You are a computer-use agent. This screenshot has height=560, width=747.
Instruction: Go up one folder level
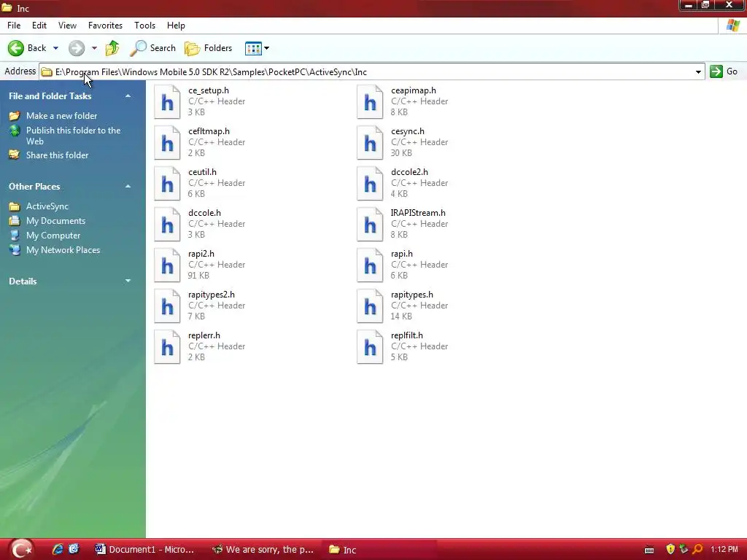click(112, 48)
